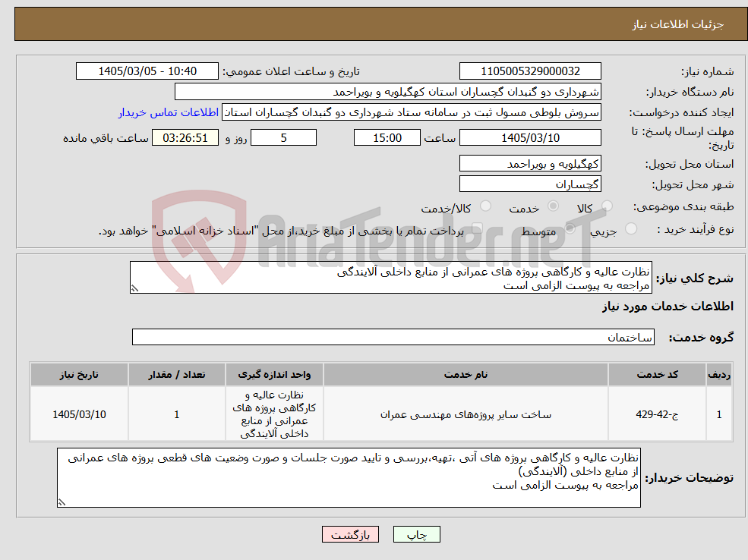Screen dimensions: 748x560
Task: Select the کالا/خدمت radio button
Action: [x=485, y=206]
